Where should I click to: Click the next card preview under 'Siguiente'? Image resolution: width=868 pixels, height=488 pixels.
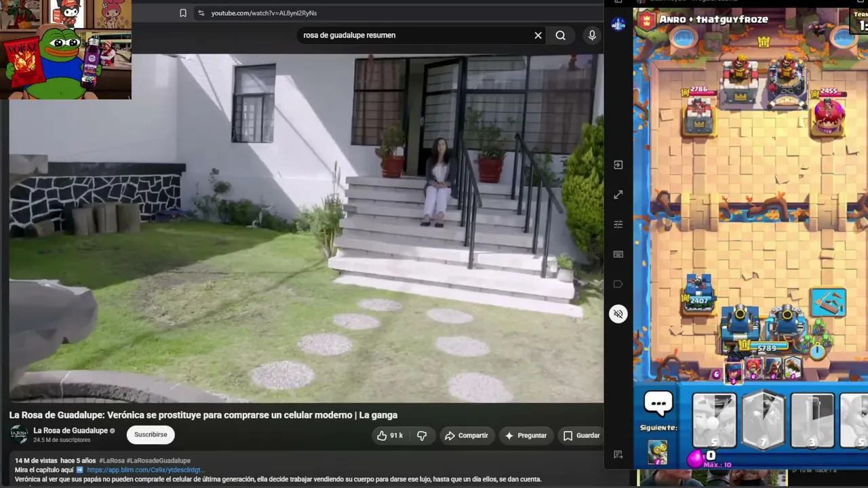click(x=657, y=451)
